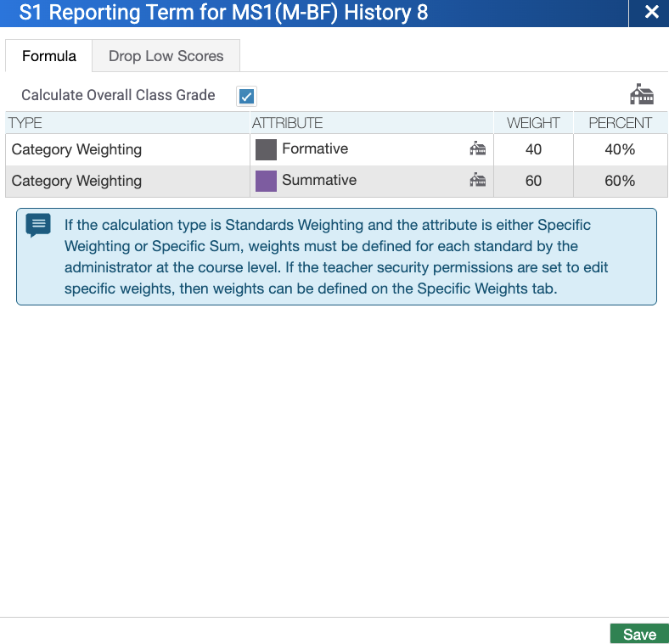669x644 pixels.
Task: Click the WEIGHT column header
Action: click(x=533, y=123)
